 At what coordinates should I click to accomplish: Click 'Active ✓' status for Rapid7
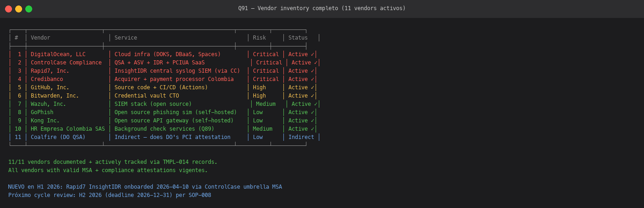point(301,71)
